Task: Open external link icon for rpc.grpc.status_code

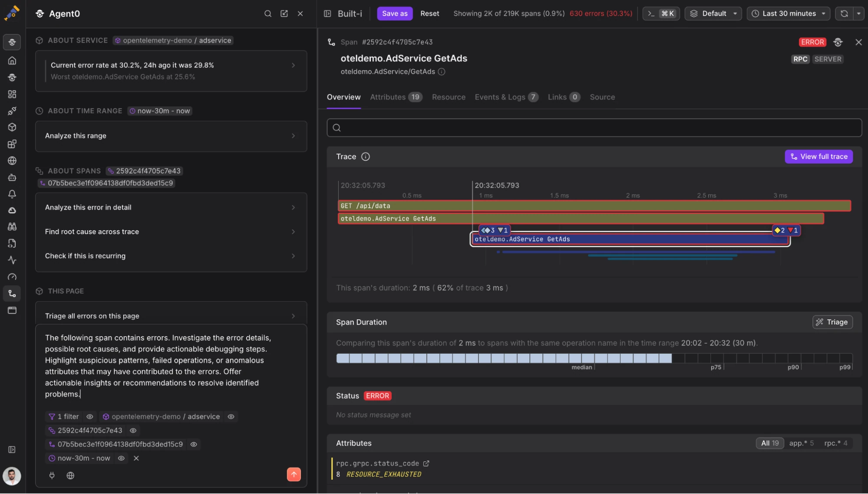Action: 426,464
